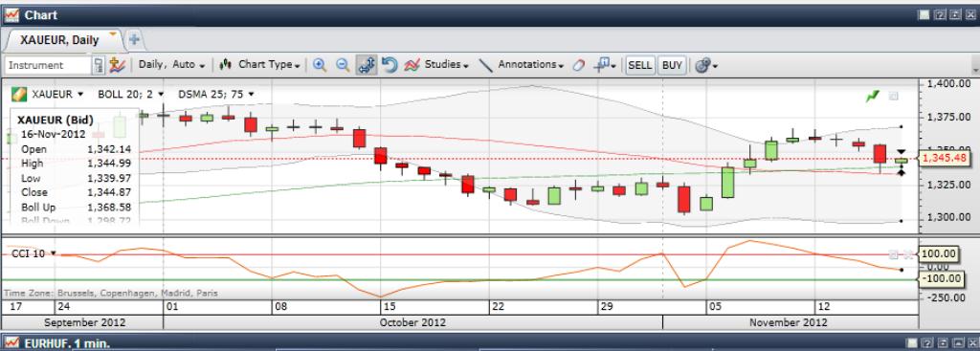Click the SELL button
This screenshot has height=351, width=980.
639,65
